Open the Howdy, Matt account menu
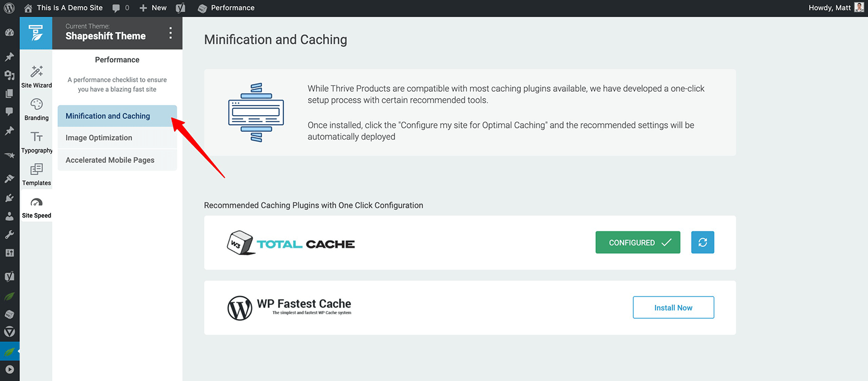 [x=835, y=8]
